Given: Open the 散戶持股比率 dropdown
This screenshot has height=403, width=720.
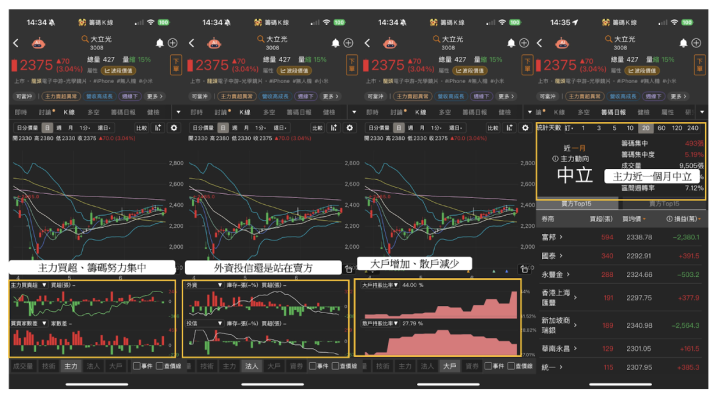Looking at the screenshot, I should coord(379,324).
